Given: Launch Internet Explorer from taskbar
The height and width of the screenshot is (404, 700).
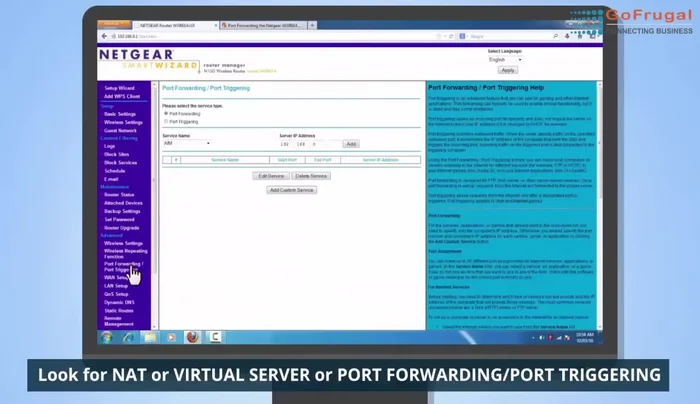Looking at the screenshot, I should click(128, 337).
